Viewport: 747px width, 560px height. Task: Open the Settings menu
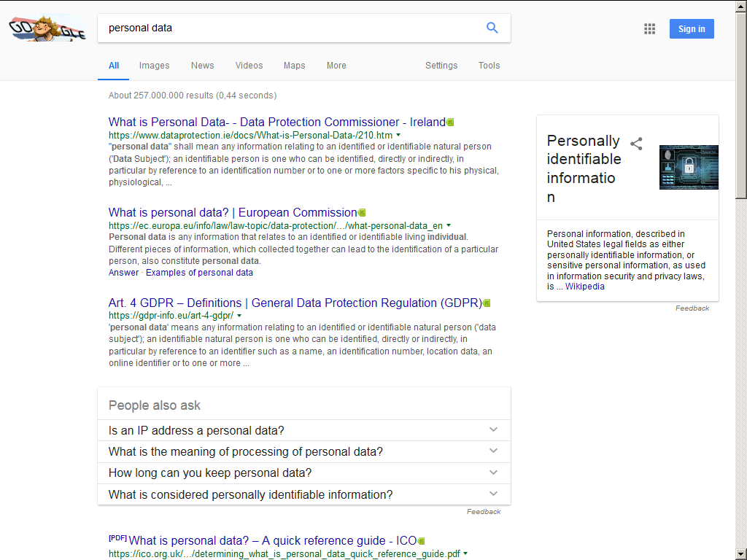click(441, 66)
